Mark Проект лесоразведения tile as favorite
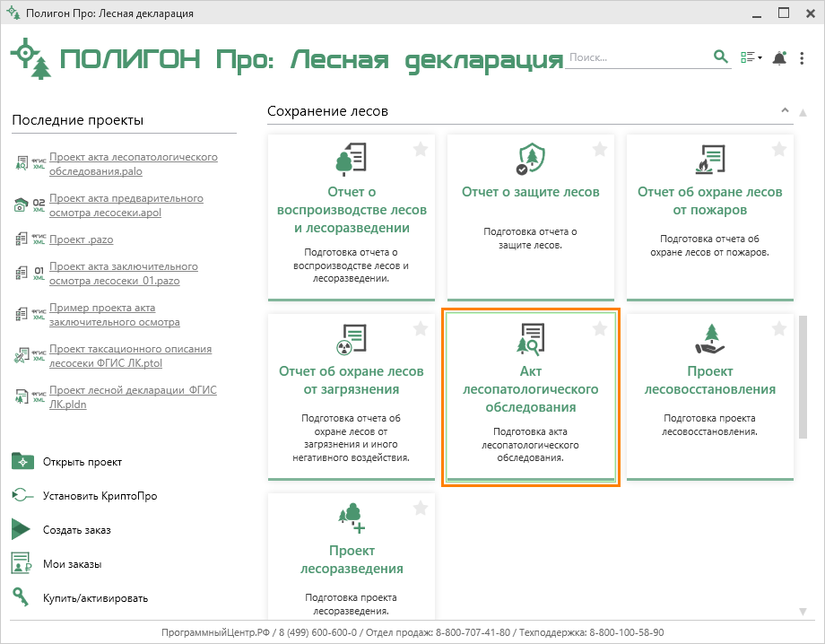This screenshot has height=644, width=825. click(x=421, y=509)
